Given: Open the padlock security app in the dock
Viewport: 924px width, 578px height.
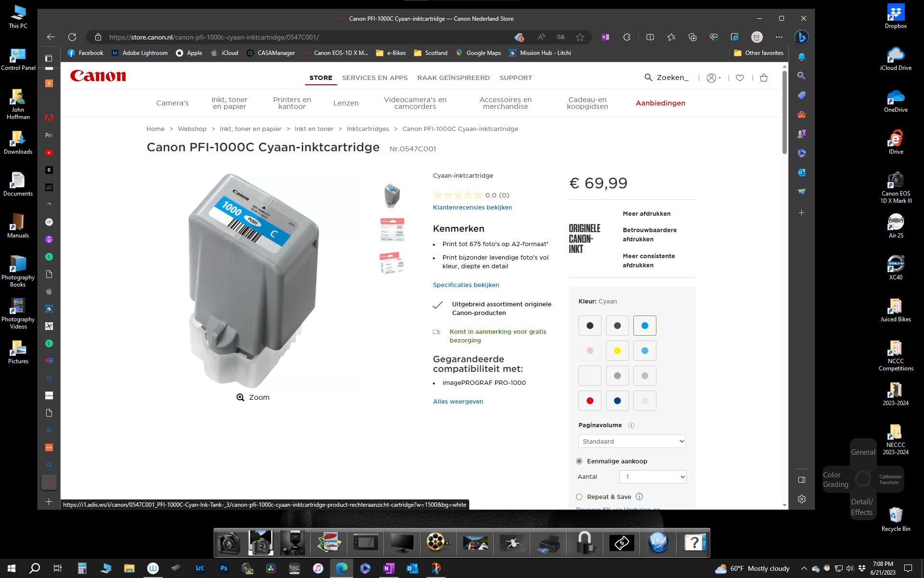Looking at the screenshot, I should click(585, 543).
